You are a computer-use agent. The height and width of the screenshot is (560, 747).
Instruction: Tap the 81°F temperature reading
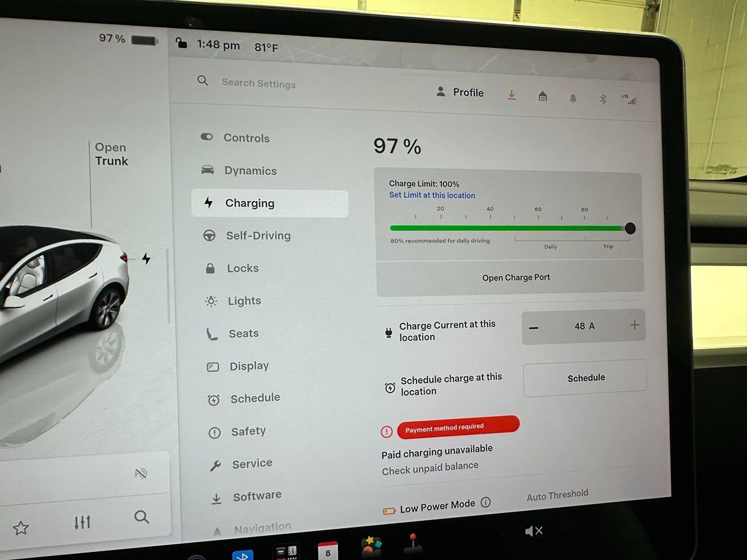click(x=266, y=47)
